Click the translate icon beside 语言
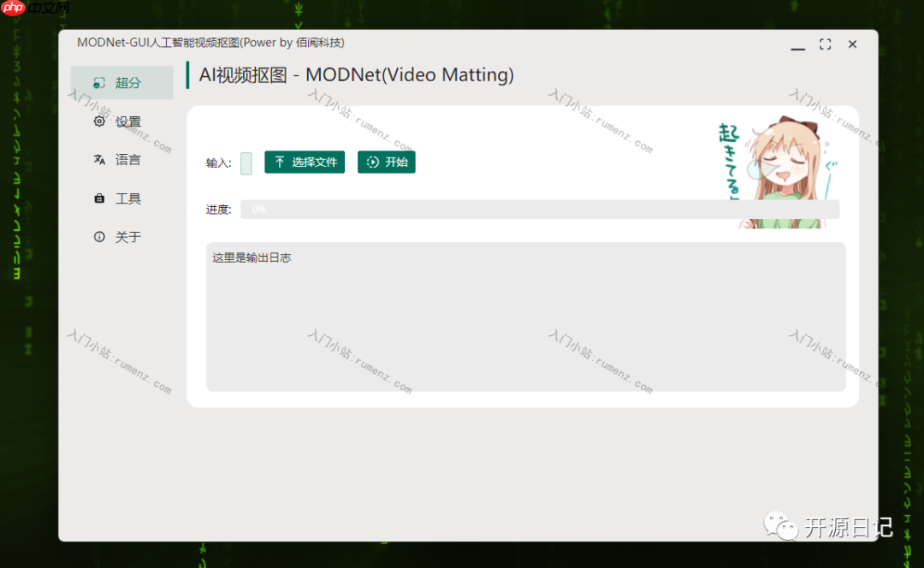 pos(99,160)
